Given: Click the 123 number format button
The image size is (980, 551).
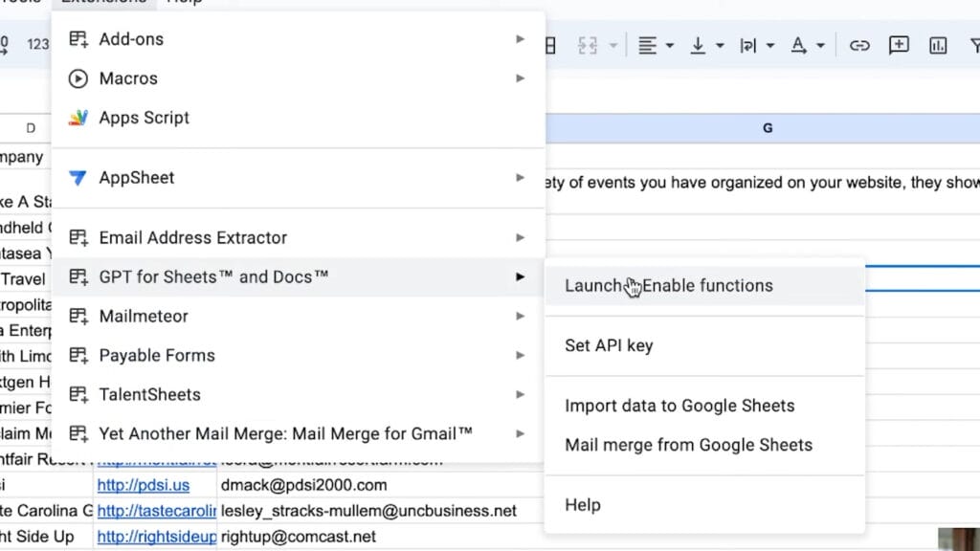Looking at the screenshot, I should [37, 44].
